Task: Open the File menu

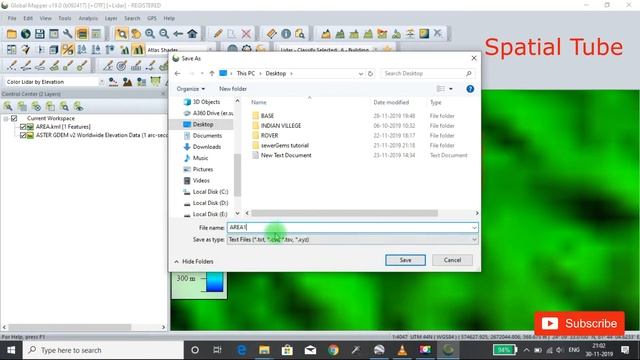Action: pyautogui.click(x=12, y=18)
